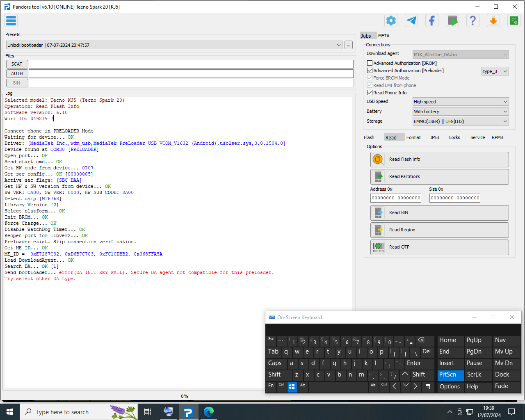525x420 pixels.
Task: Open settings gear icon in top toolbar
Action: click(x=391, y=21)
